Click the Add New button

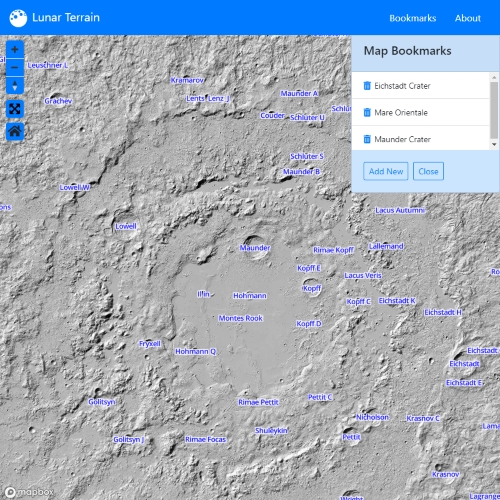point(386,171)
